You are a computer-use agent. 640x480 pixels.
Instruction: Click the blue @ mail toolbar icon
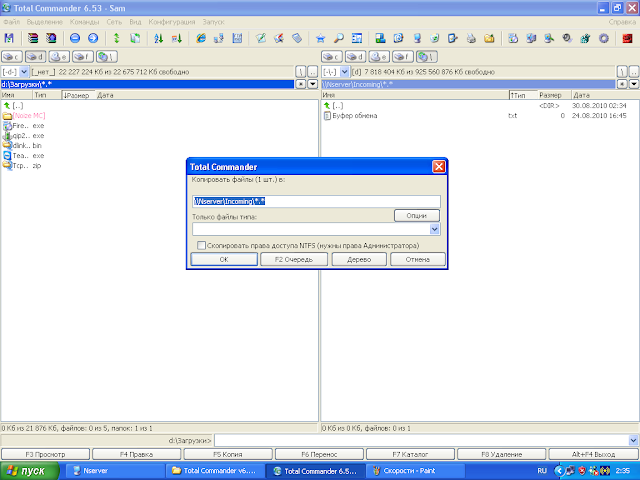[x=398, y=38]
